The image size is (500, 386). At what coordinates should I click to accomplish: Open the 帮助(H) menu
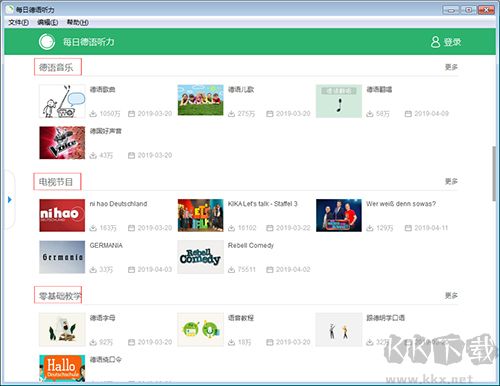click(78, 22)
